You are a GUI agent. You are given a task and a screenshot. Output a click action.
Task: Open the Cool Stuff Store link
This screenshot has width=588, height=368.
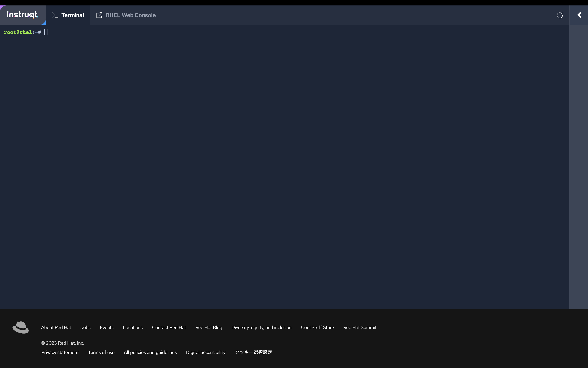pyautogui.click(x=317, y=327)
